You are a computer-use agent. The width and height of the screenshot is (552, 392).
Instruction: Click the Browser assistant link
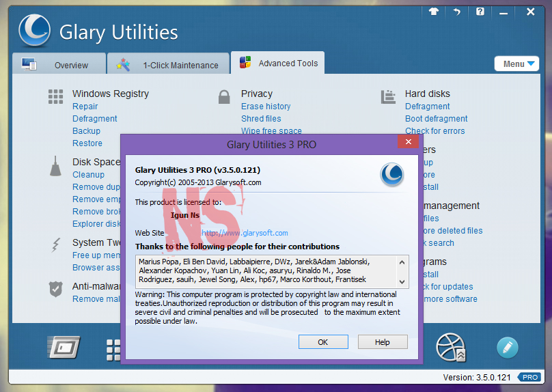click(x=96, y=268)
